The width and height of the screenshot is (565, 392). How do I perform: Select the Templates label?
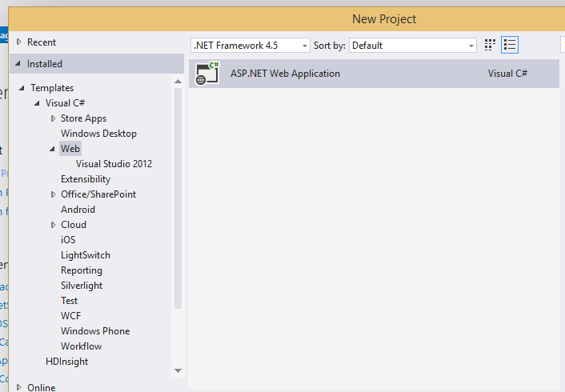coord(52,88)
